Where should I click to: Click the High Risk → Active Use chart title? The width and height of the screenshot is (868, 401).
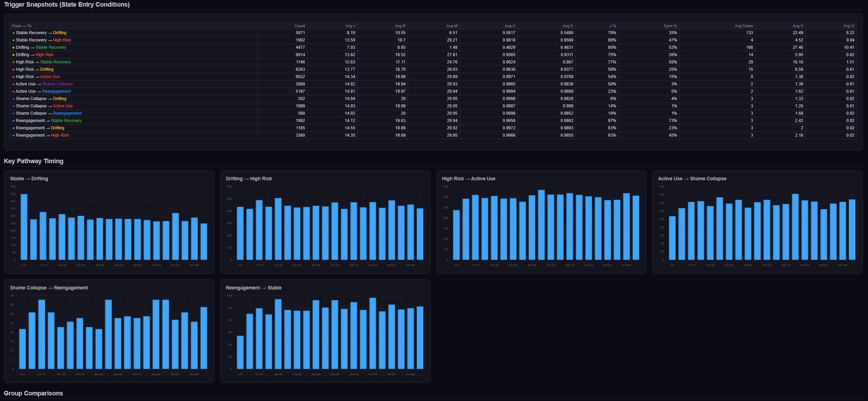click(468, 179)
